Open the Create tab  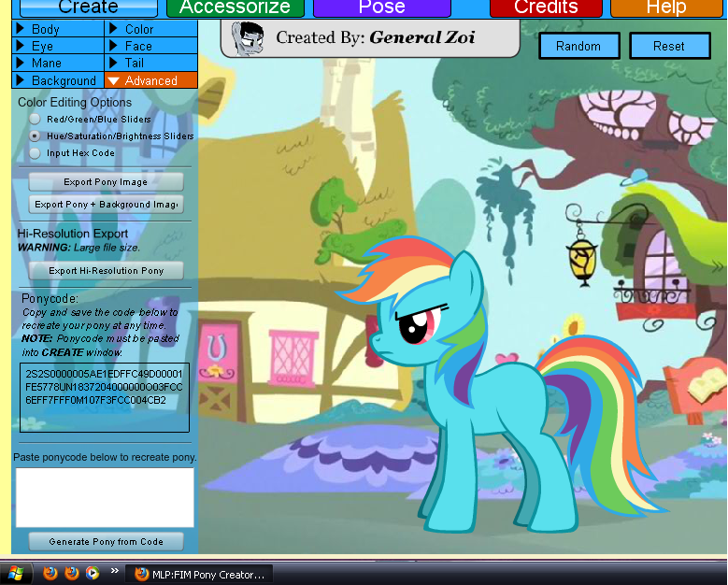pos(88,7)
